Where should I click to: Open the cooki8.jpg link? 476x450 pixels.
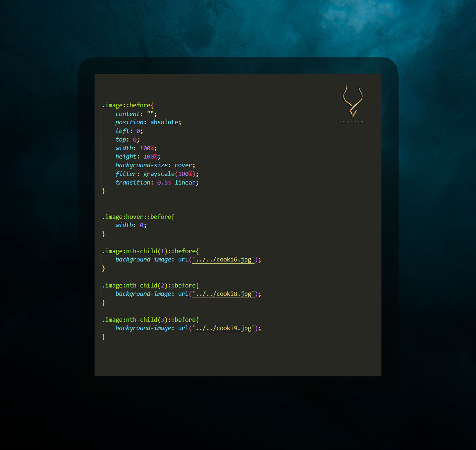223,294
